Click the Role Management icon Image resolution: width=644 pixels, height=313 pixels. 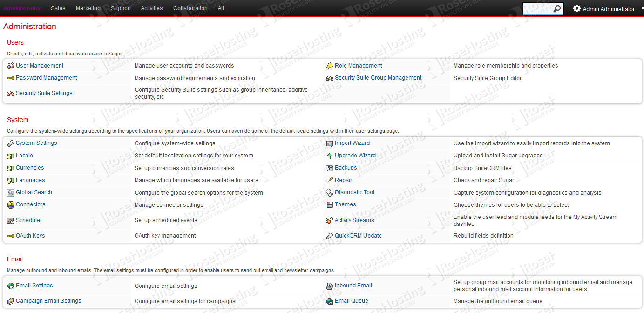[x=330, y=66]
